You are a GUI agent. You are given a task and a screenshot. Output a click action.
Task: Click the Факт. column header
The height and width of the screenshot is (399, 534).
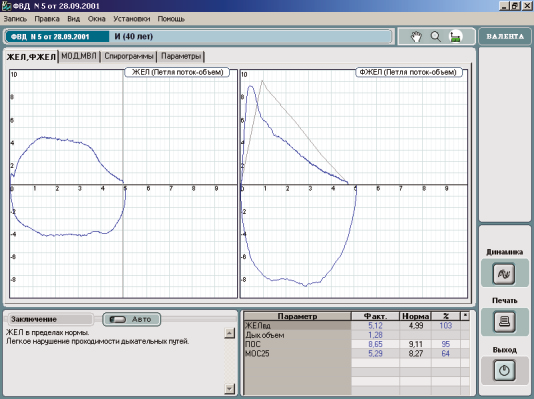point(375,316)
